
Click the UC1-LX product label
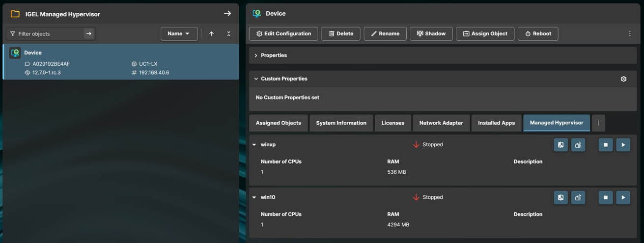[148, 64]
